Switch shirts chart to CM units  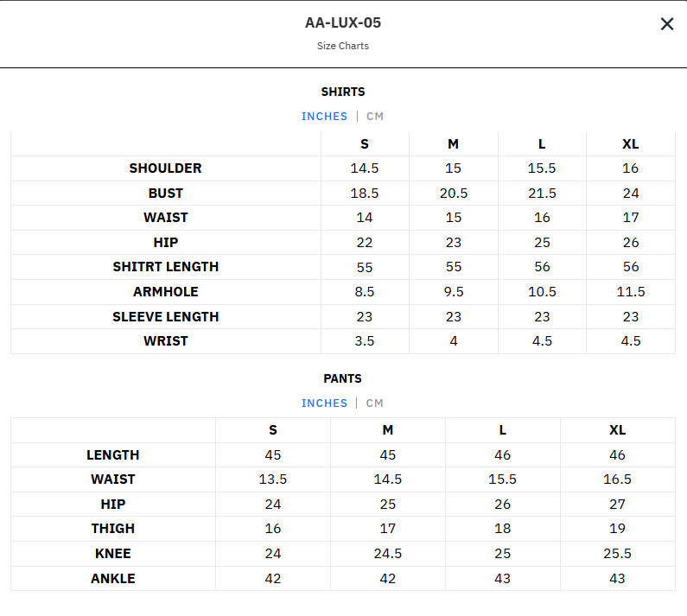pos(375,117)
